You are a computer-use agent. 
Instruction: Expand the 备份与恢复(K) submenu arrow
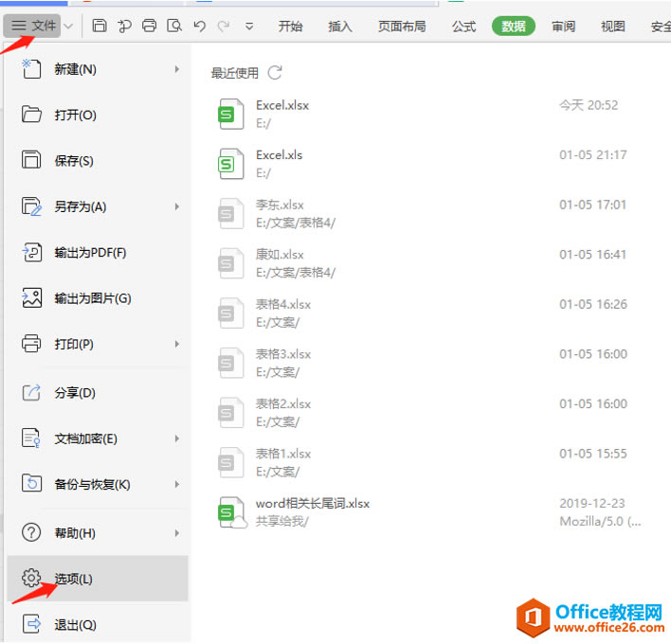(176, 485)
